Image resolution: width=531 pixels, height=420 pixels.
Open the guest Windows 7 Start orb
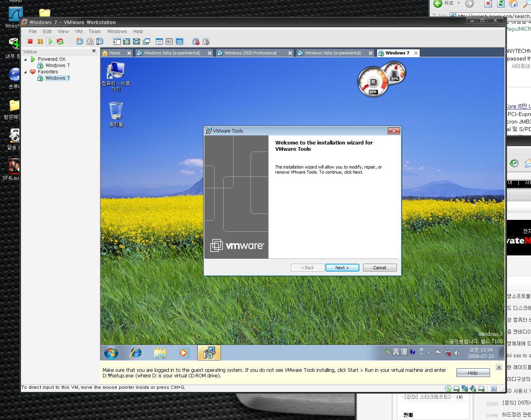111,352
